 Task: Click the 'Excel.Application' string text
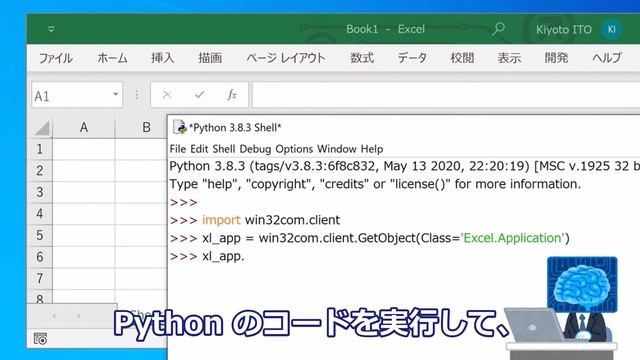point(513,238)
